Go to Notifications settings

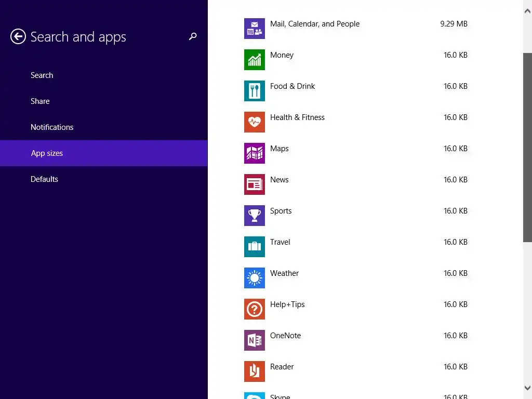tap(104, 127)
